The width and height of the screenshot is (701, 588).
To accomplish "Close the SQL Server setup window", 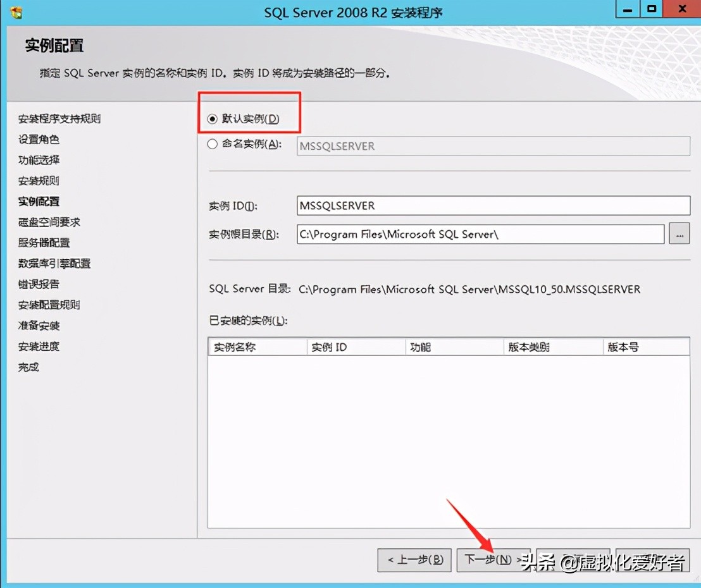I will pos(682,9).
